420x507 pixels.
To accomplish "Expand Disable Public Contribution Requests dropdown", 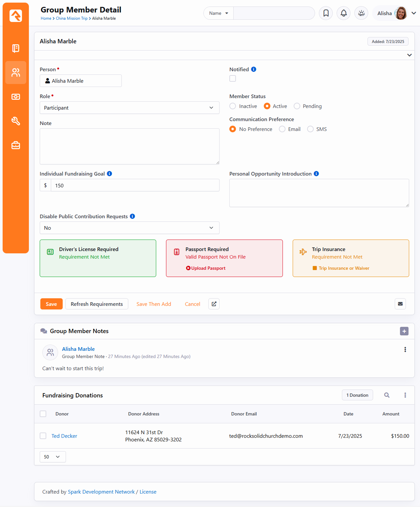I will 129,228.
